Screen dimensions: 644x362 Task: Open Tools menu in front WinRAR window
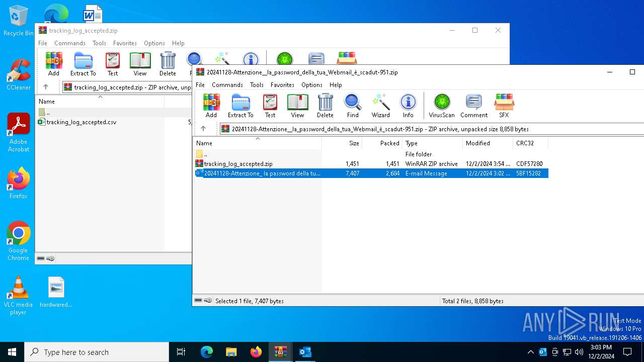point(257,85)
